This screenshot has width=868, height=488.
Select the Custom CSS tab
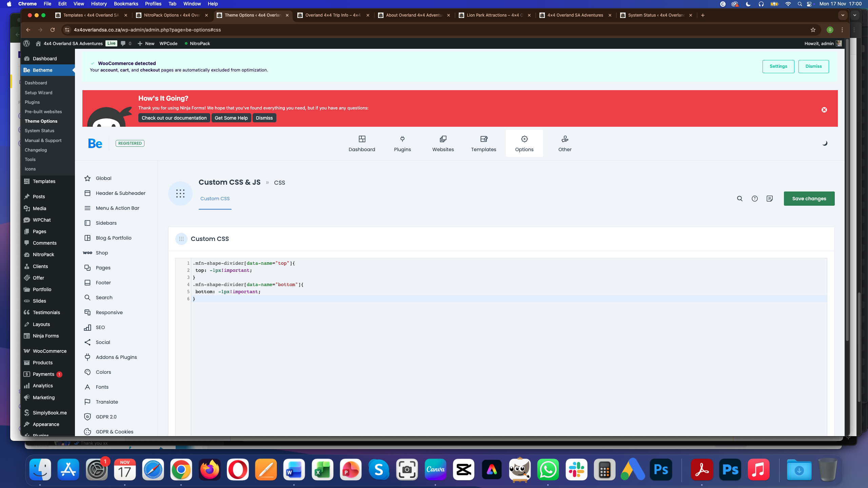215,199
